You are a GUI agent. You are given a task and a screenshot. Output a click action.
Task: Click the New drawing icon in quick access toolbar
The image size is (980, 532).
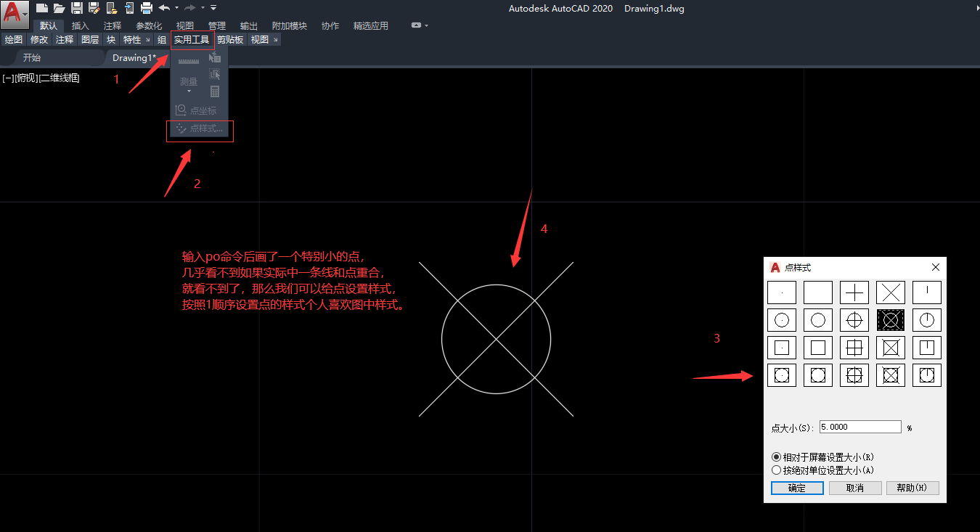point(42,8)
